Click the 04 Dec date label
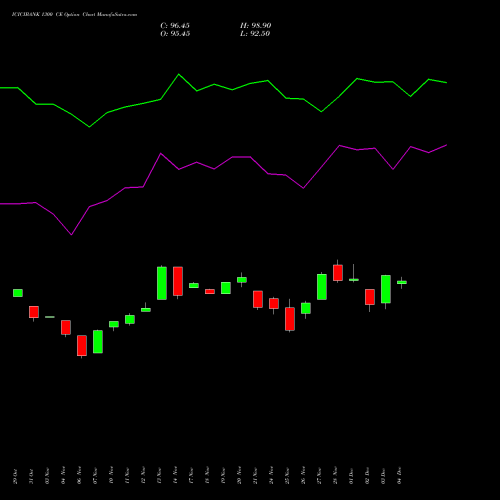Screen dimensions: 500x500 pyautogui.click(x=399, y=475)
